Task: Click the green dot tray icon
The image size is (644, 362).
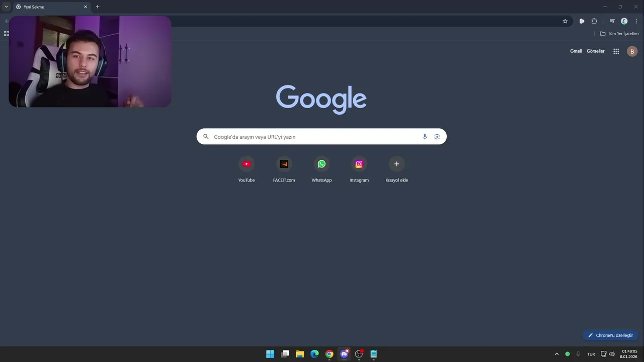Action: coord(568,354)
